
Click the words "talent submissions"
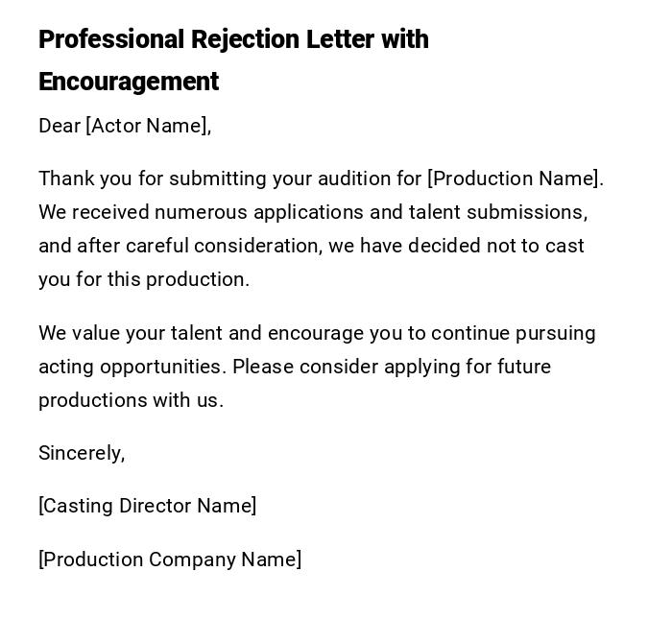[x=497, y=212]
